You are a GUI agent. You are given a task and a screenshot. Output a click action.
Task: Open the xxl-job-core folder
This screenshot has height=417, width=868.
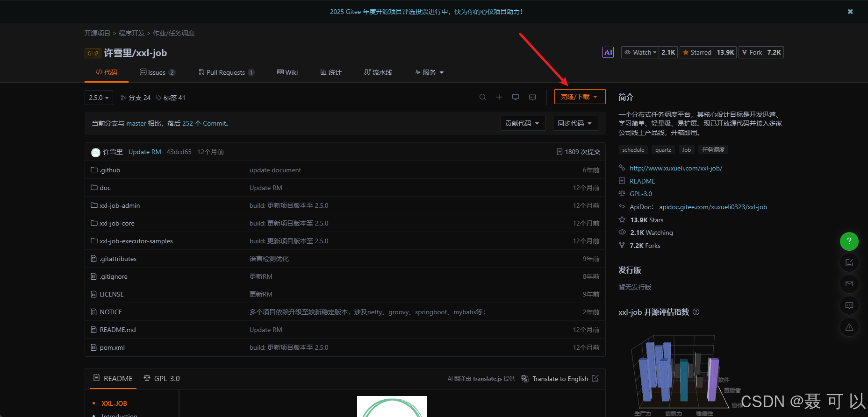pos(117,223)
